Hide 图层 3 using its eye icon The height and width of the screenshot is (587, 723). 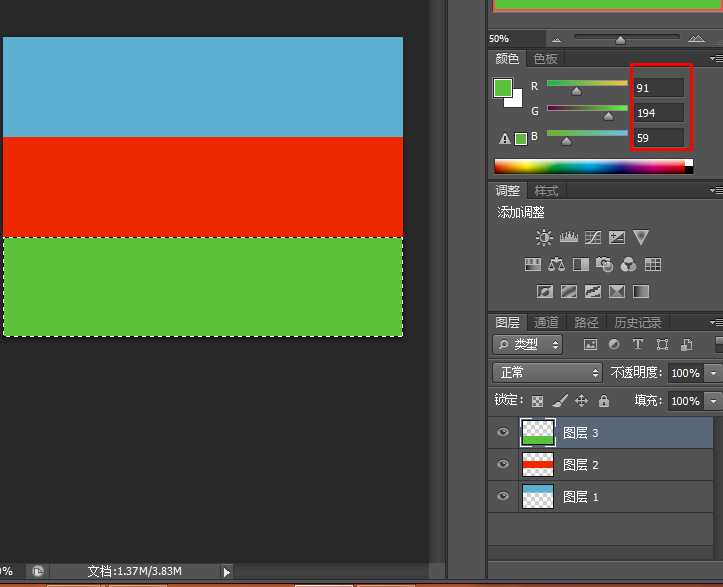pyautogui.click(x=503, y=433)
